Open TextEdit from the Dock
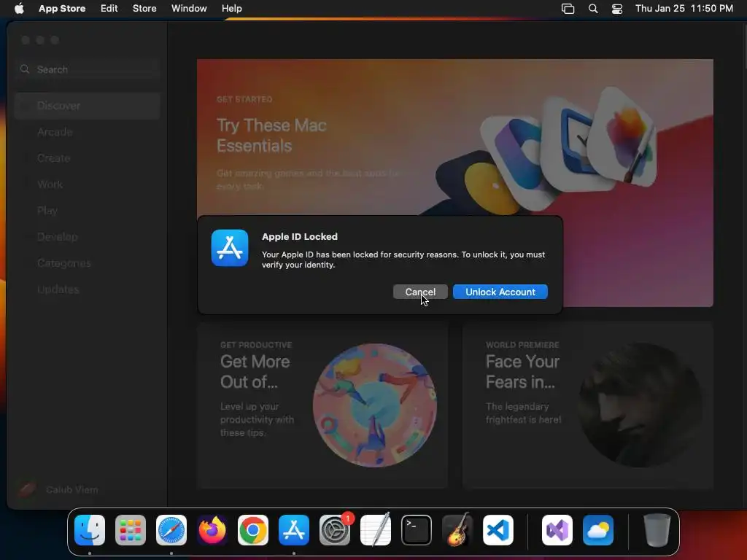The image size is (747, 560). [376, 530]
